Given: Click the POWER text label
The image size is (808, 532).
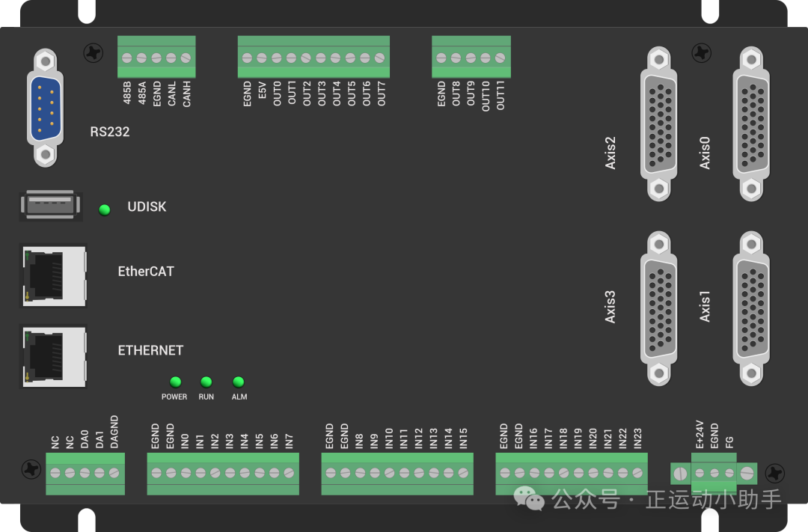Looking at the screenshot, I should tap(174, 397).
